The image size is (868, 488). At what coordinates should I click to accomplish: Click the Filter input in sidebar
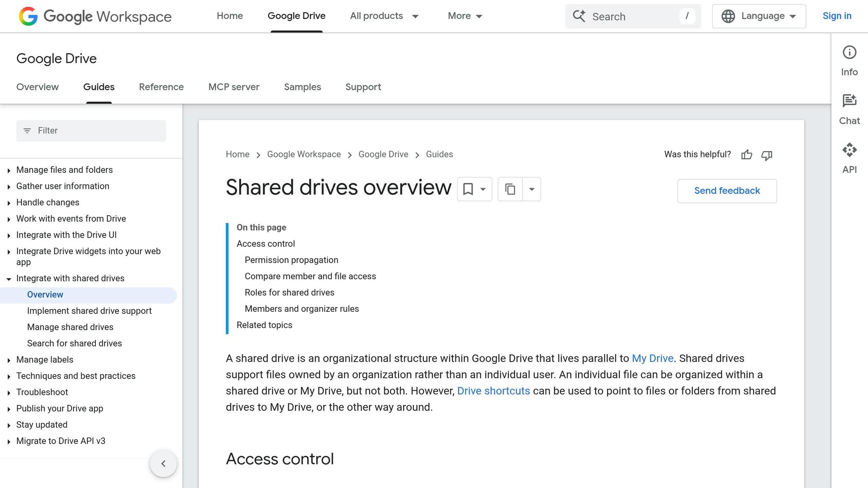(91, 131)
